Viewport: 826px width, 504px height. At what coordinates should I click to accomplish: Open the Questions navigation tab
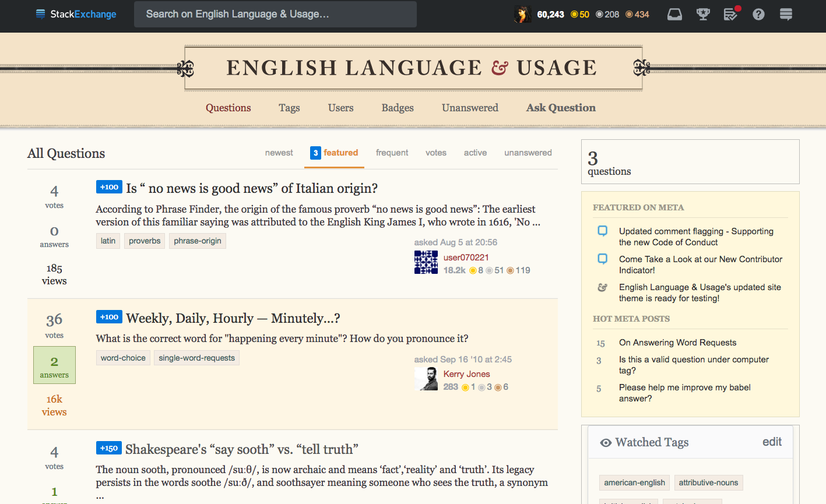(x=229, y=108)
